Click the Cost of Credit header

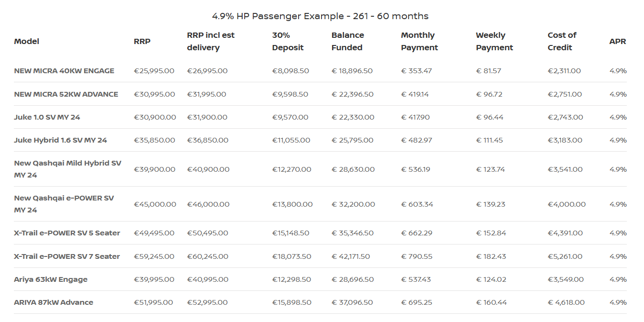[x=562, y=42]
